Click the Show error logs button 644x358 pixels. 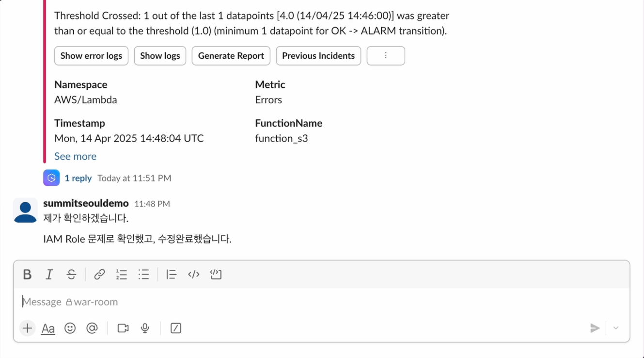tap(91, 56)
